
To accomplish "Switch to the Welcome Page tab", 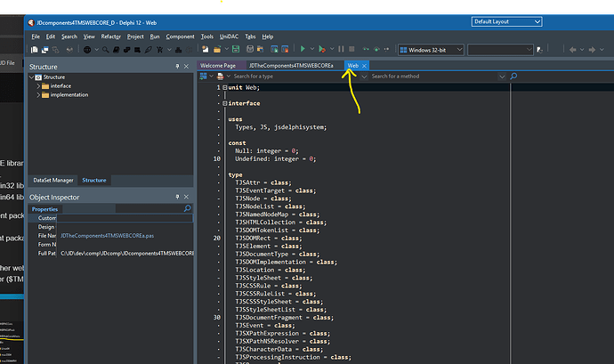I will (x=218, y=66).
